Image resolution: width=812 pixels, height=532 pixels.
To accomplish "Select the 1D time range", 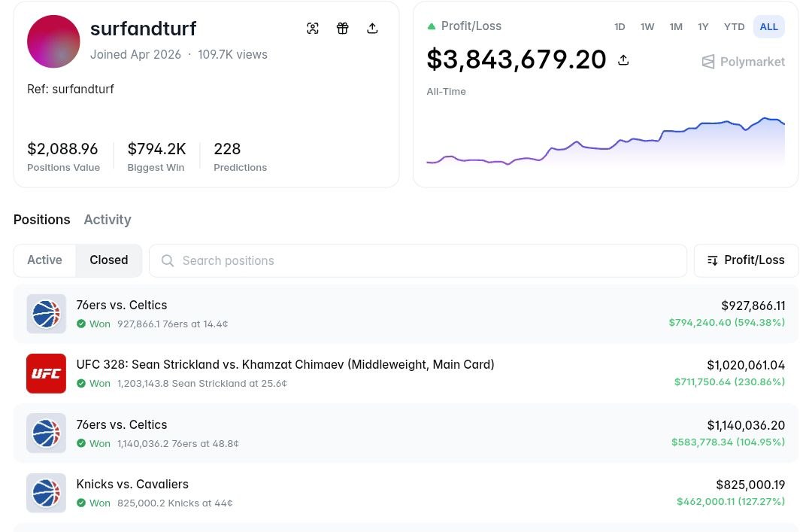I will [x=620, y=27].
